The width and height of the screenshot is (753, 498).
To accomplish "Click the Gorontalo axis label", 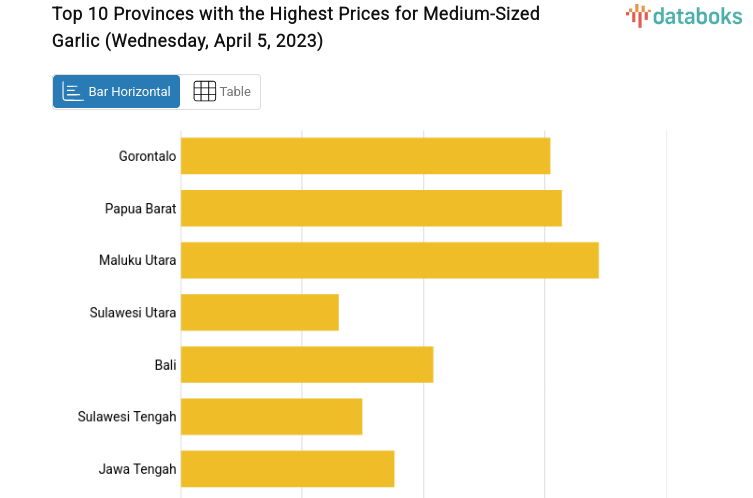I will pos(147,156).
